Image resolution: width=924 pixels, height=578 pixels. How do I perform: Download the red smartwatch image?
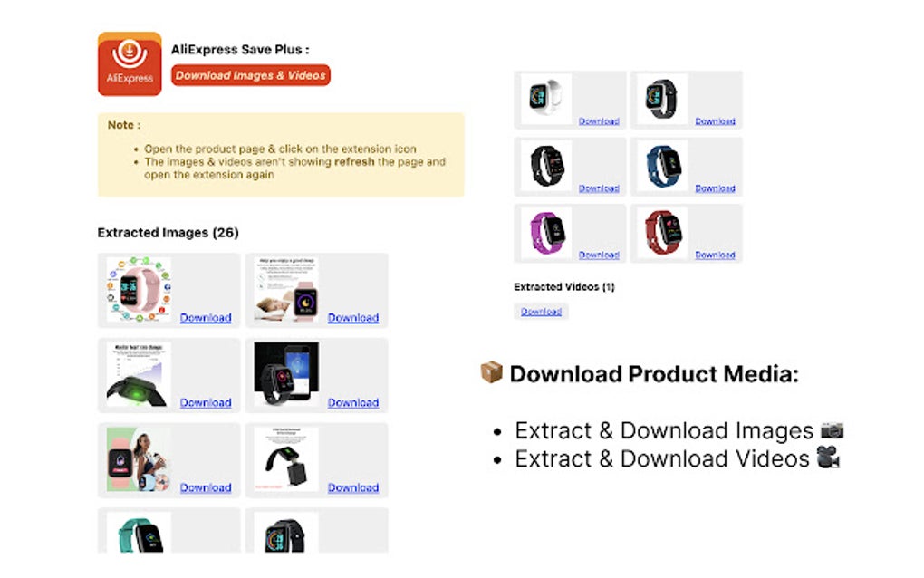tap(716, 255)
